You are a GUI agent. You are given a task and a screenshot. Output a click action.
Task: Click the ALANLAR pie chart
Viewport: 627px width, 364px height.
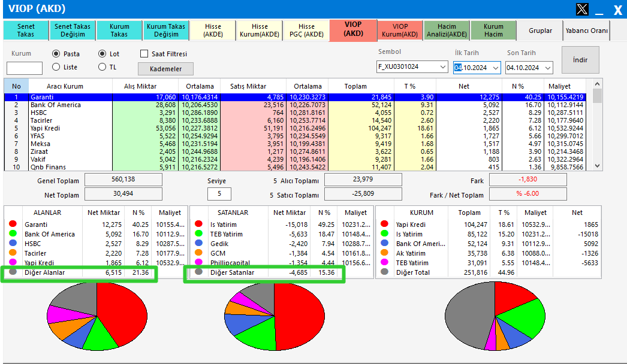click(x=97, y=316)
